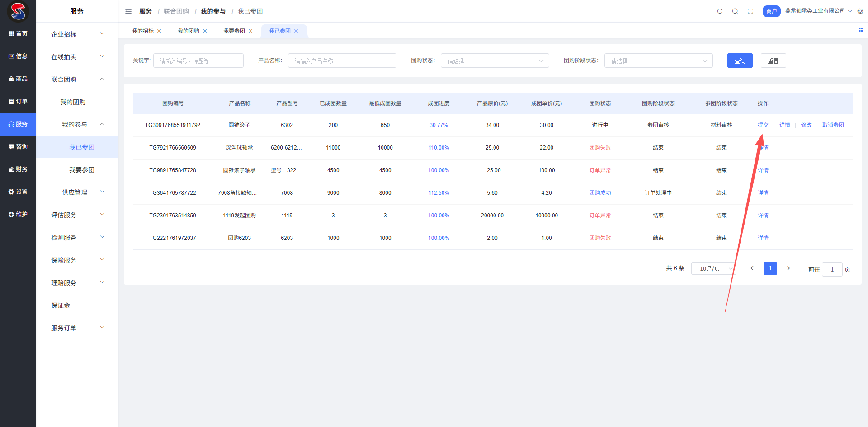Open the 团购阶段状态 dropdown
The height and width of the screenshot is (427, 868).
(x=658, y=61)
